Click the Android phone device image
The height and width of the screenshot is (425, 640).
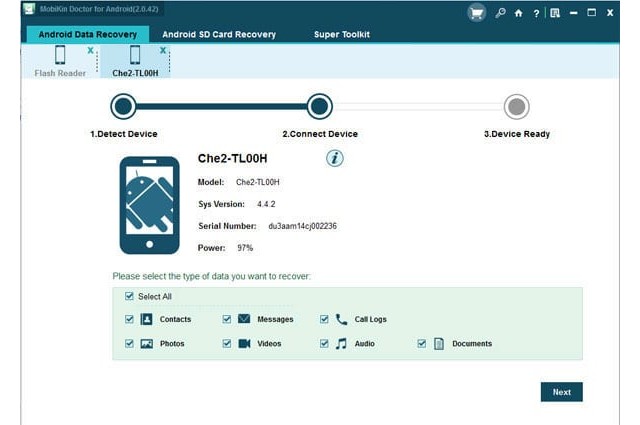(149, 204)
